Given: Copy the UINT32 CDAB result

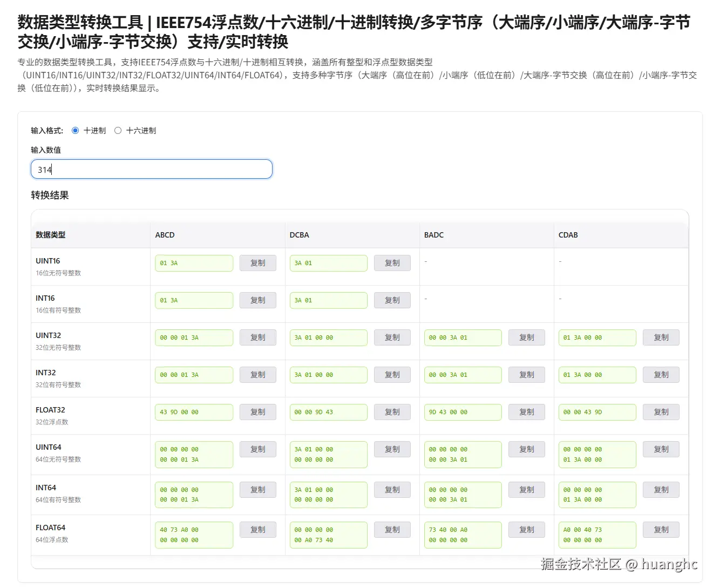Looking at the screenshot, I should point(661,337).
